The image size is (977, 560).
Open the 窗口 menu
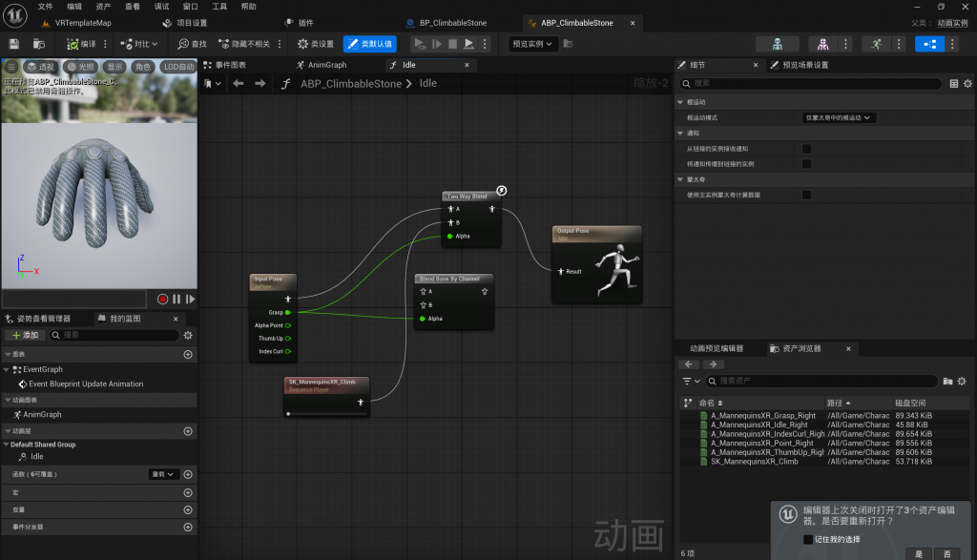(191, 7)
